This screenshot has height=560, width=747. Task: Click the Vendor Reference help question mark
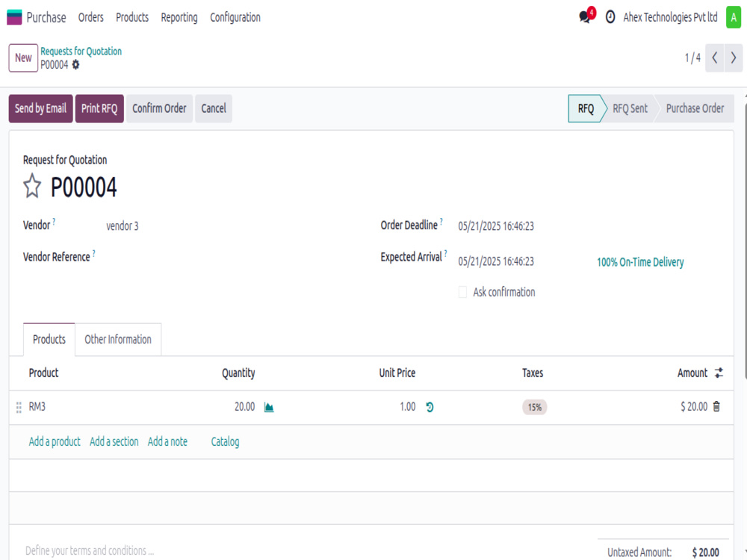point(94,253)
